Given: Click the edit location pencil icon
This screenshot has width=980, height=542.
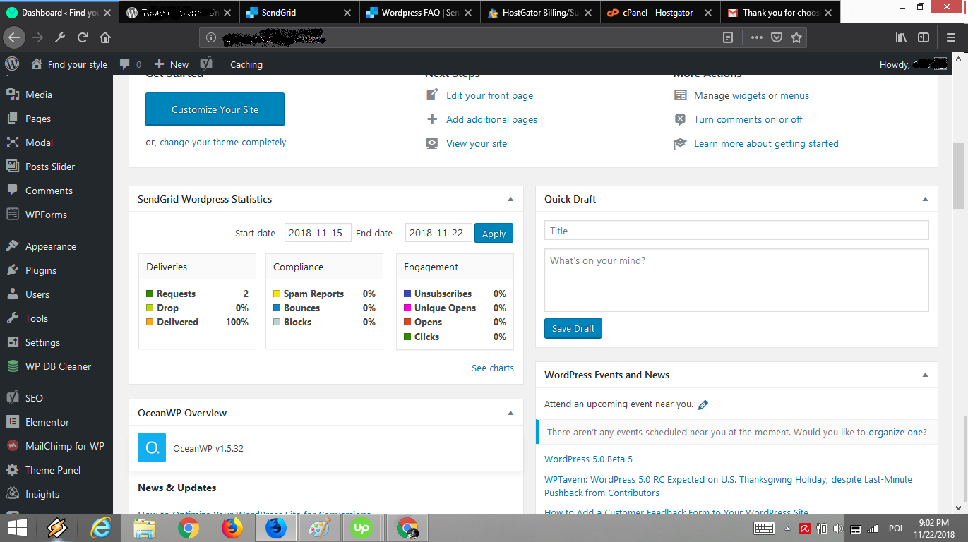Looking at the screenshot, I should click(703, 405).
